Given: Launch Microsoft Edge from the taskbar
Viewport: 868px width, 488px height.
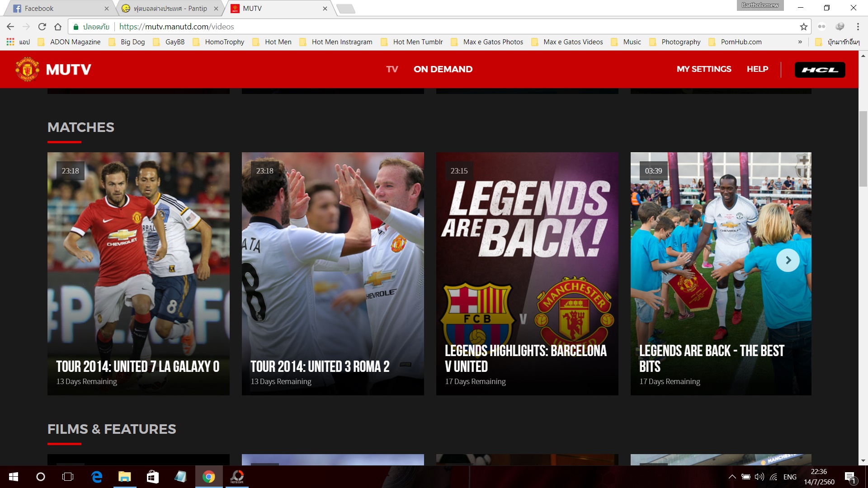Looking at the screenshot, I should point(97,477).
